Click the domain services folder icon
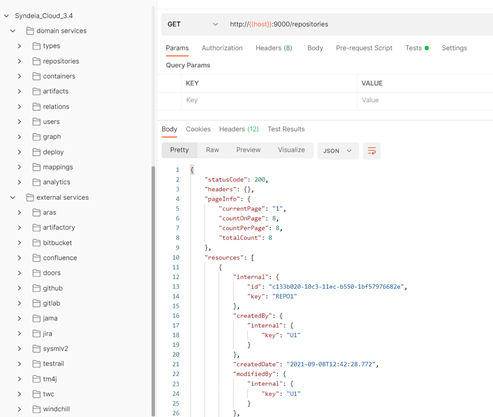493x417 pixels. click(x=30, y=31)
